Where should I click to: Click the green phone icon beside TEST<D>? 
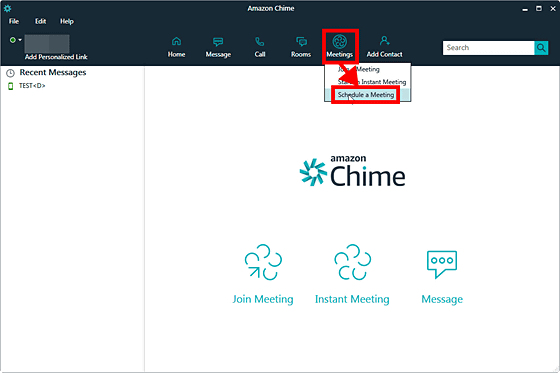click(10, 86)
